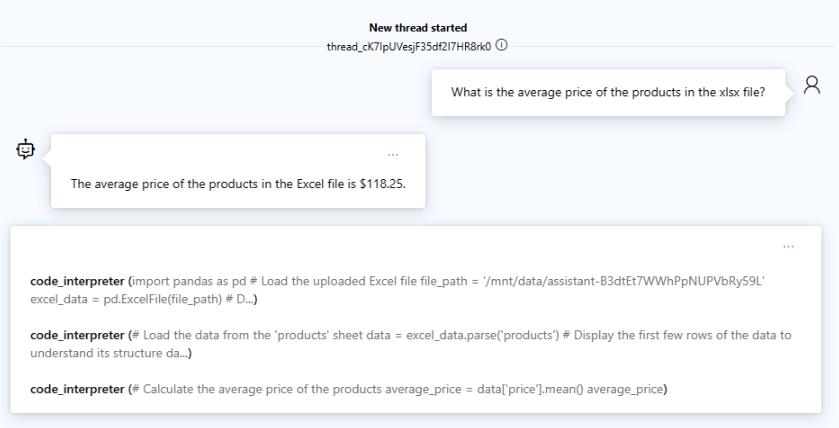The image size is (839, 428).
Task: Click the 'New thread started' heading
Action: click(418, 28)
